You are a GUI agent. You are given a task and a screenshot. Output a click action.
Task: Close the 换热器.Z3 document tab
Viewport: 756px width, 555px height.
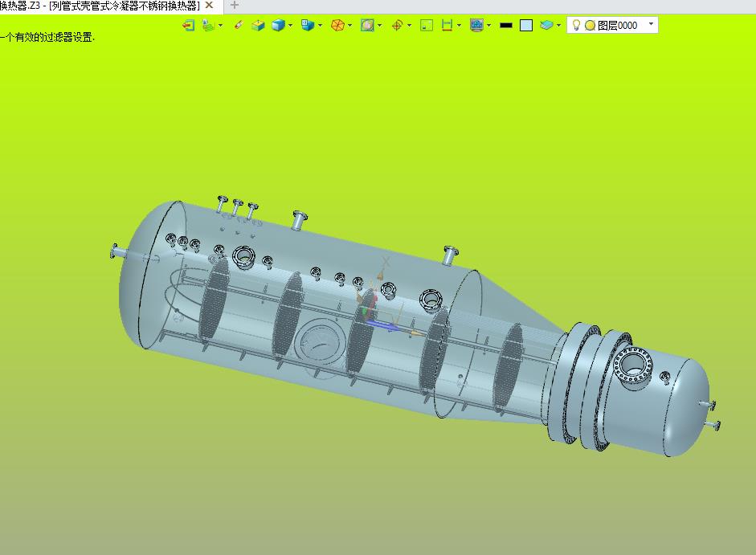point(209,6)
